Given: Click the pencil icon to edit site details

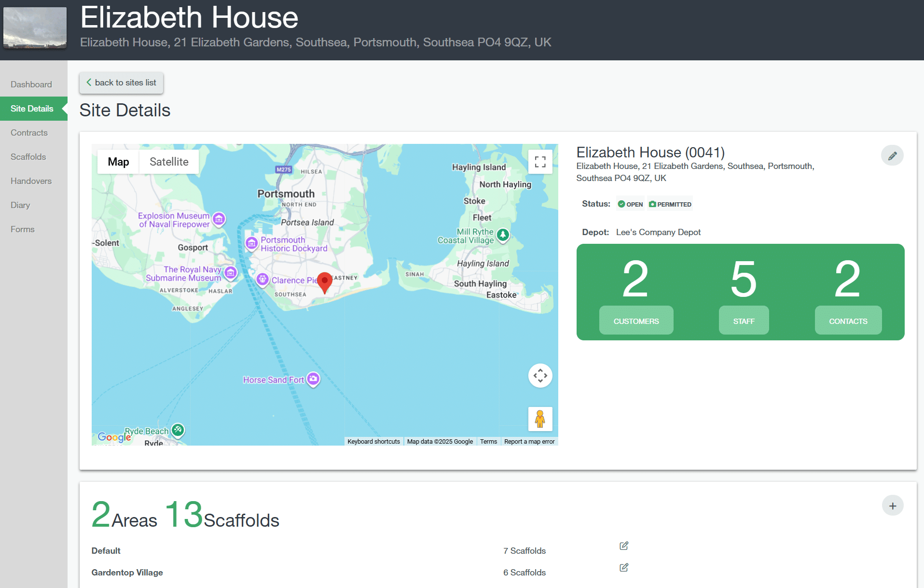Looking at the screenshot, I should 892,155.
